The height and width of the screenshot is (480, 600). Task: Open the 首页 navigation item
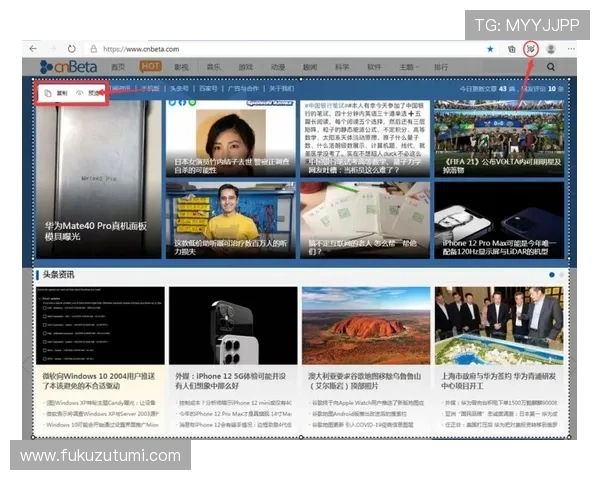point(118,67)
